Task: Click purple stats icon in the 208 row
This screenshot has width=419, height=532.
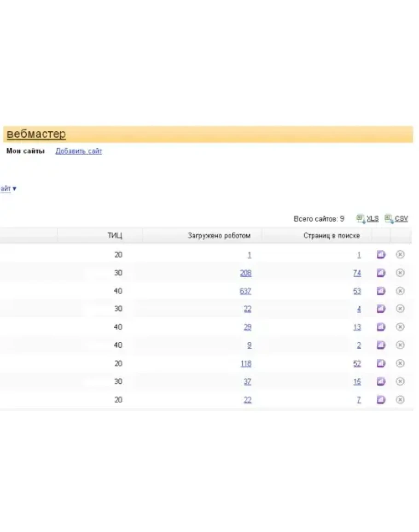Action: pos(381,273)
